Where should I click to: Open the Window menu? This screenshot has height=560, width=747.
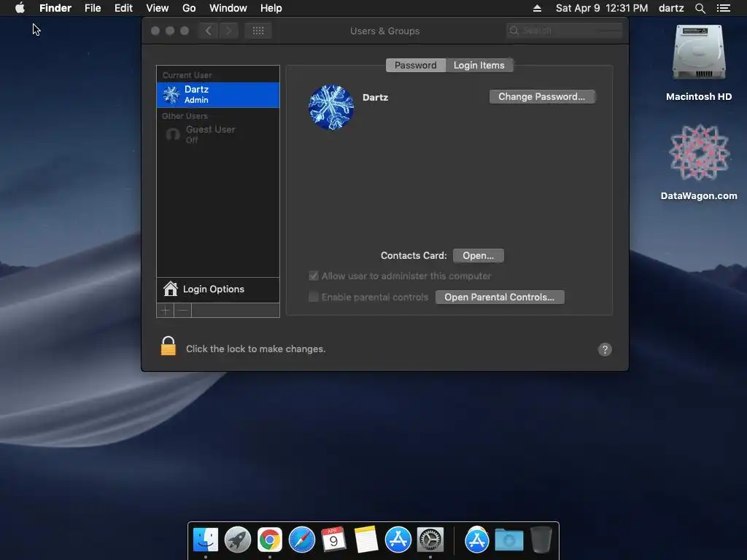[228, 8]
